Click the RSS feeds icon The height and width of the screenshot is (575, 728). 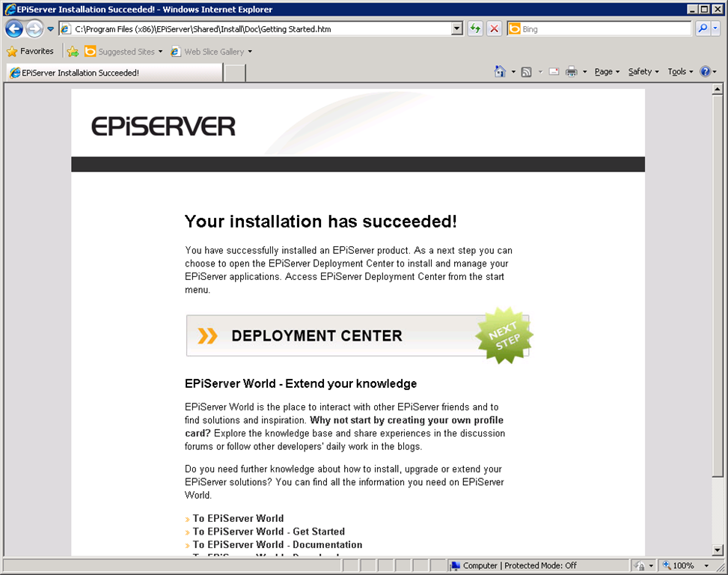tap(527, 72)
